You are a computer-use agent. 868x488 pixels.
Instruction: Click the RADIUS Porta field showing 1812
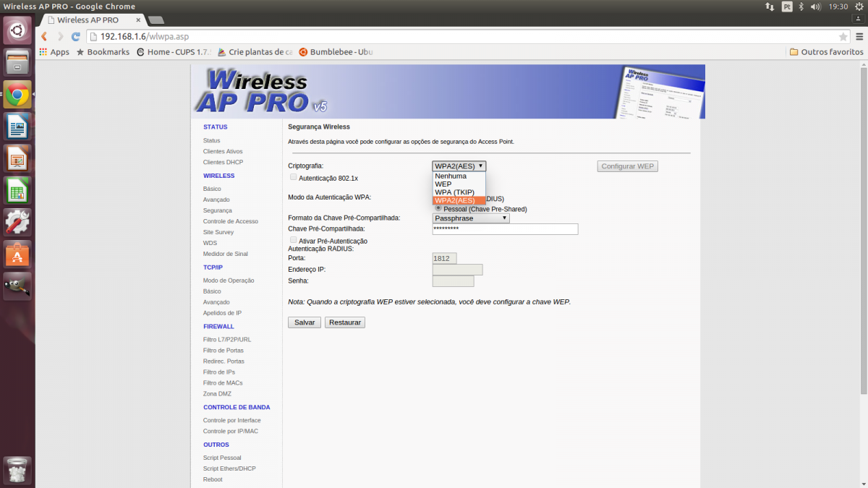click(444, 258)
